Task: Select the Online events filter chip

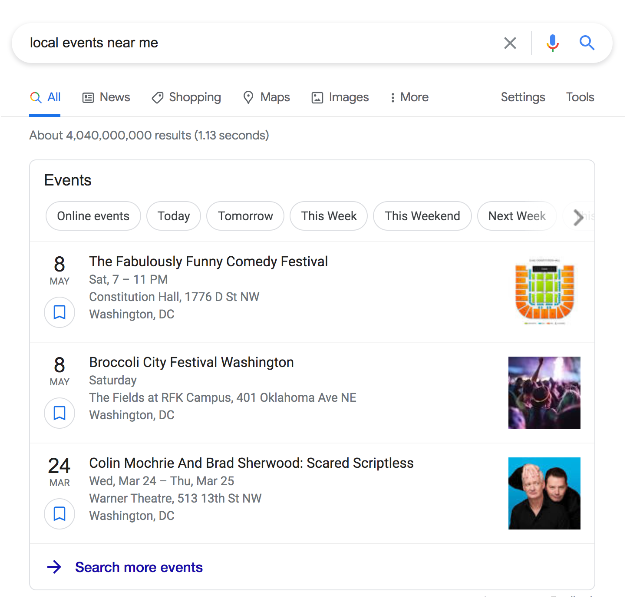Action: (93, 216)
